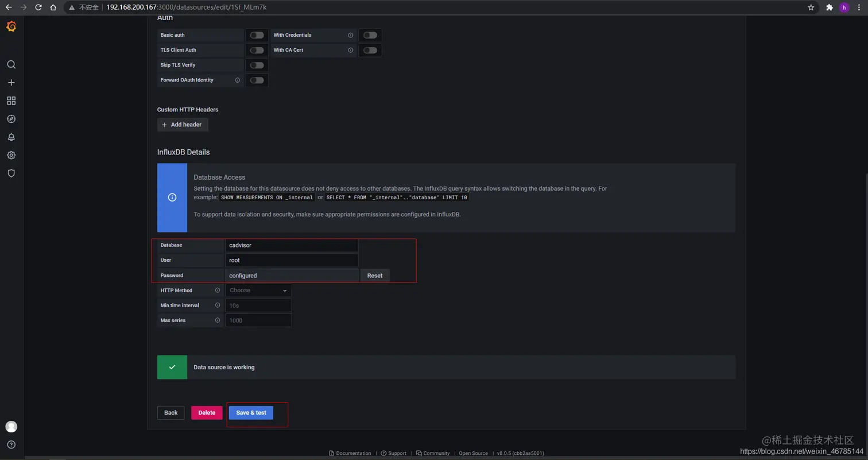
Task: Open the Explore compass icon in sidebar
Action: [11, 119]
